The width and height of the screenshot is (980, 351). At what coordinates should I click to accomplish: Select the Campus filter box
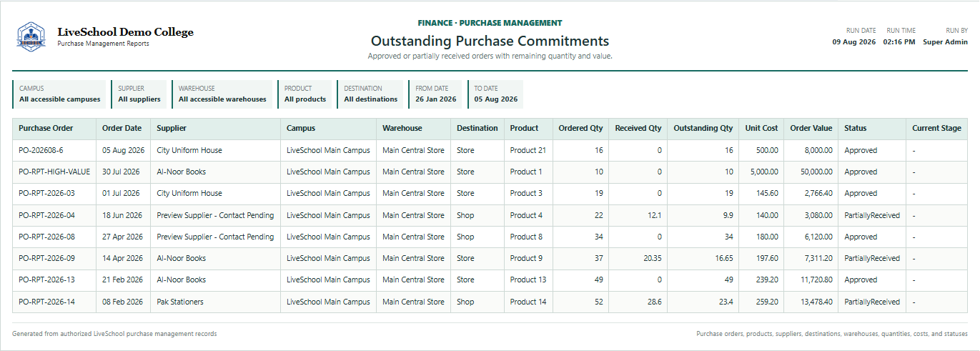(59, 94)
